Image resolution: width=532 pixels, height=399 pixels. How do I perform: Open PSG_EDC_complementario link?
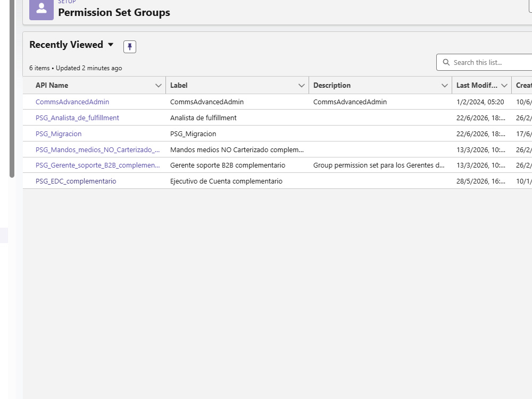pos(76,181)
